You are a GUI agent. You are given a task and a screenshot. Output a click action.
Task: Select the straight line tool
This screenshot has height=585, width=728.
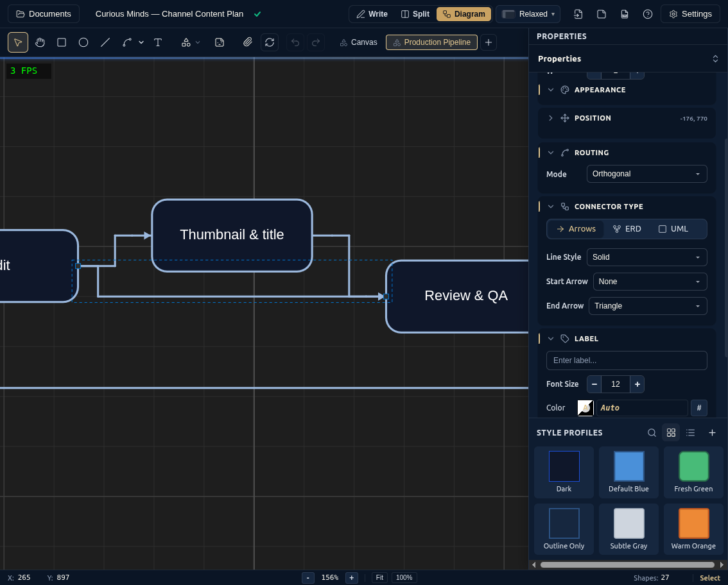105,42
